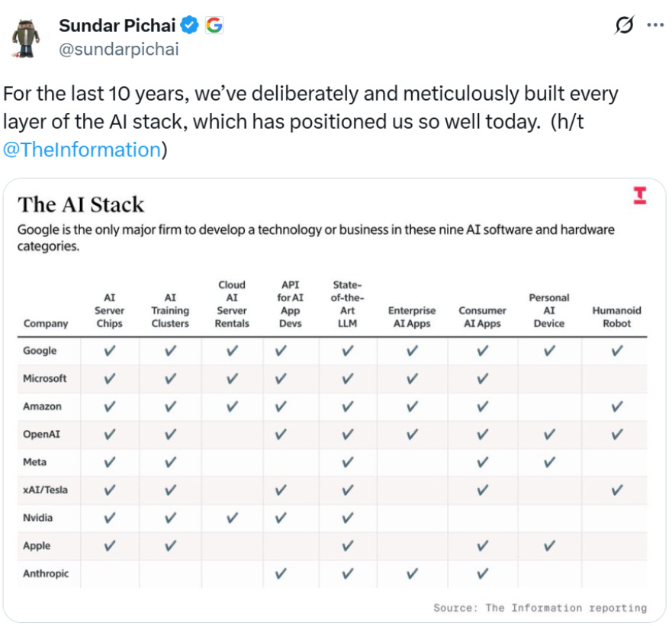672x626 pixels.
Task: Click the Grok slash-circle icon
Action: (x=623, y=25)
